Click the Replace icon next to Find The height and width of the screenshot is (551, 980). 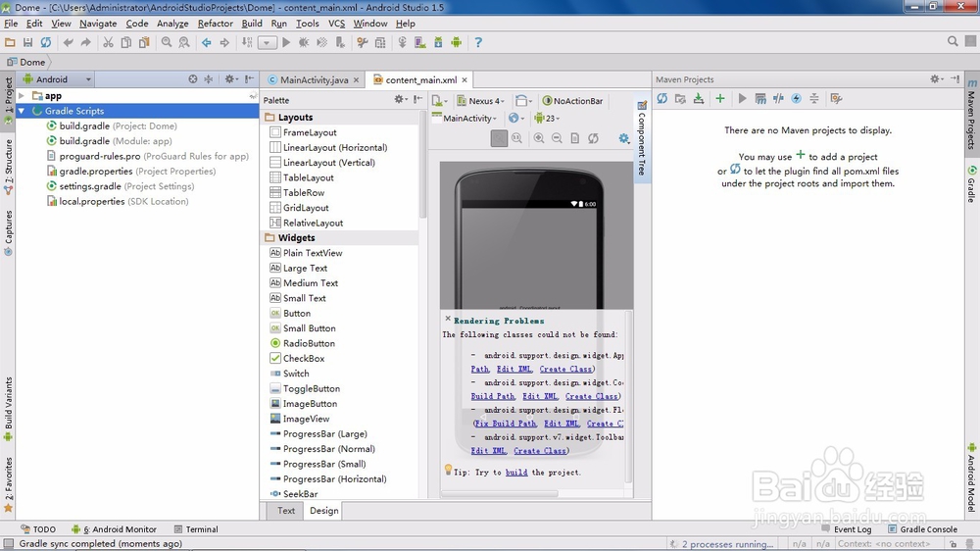click(184, 42)
